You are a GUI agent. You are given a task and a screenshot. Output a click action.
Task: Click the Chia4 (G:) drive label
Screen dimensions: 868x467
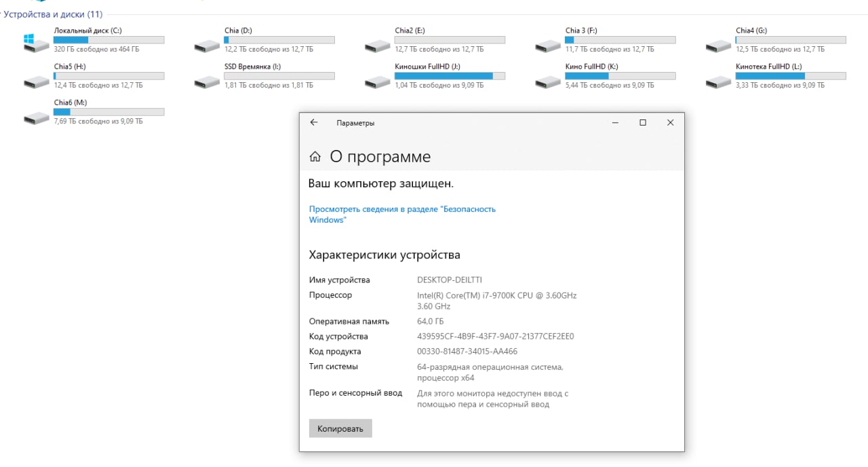pos(751,31)
